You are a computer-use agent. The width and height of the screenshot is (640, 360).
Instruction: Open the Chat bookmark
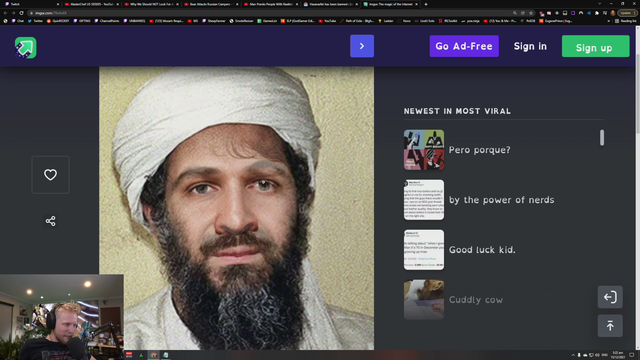tap(18, 21)
